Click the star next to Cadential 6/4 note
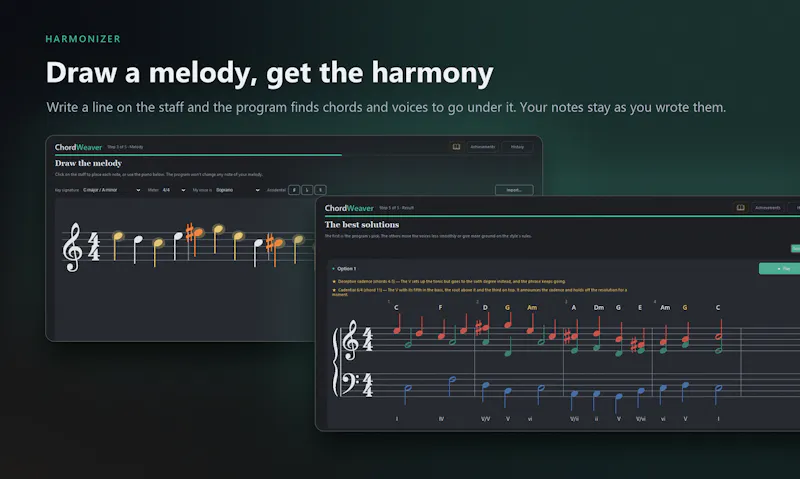800x479 pixels. [334, 290]
